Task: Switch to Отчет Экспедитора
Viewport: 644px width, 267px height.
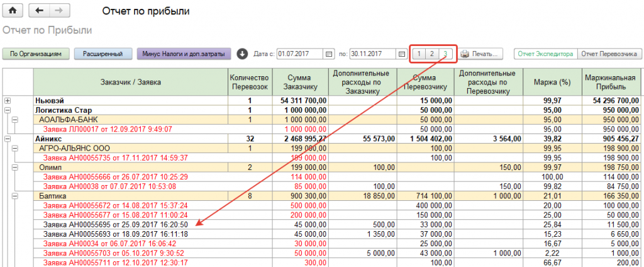Action: pos(545,54)
